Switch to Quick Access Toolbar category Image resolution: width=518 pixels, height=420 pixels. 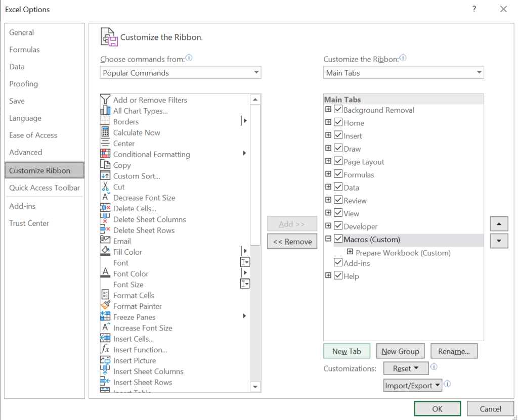click(45, 188)
